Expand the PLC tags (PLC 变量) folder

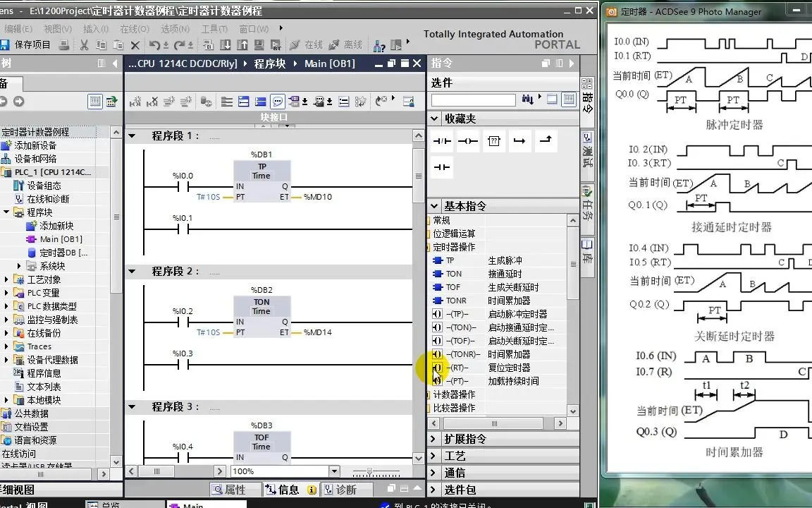click(x=6, y=293)
